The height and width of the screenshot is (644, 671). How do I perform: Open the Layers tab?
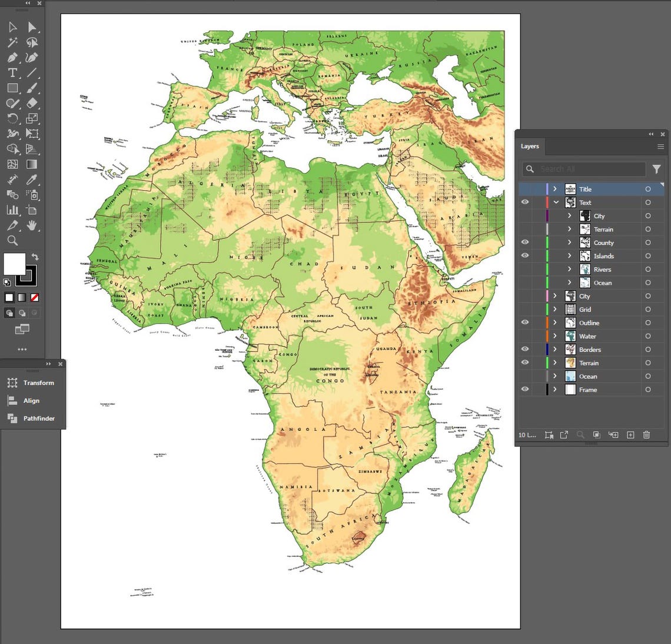click(530, 147)
